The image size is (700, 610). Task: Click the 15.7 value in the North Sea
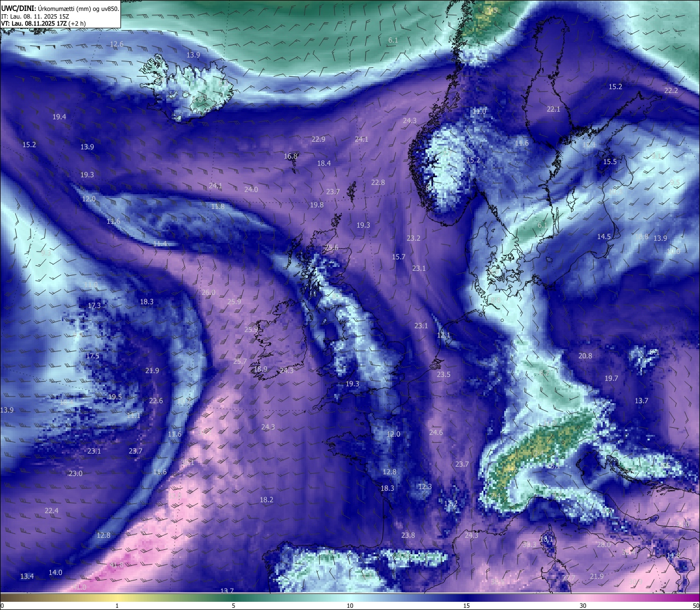click(x=399, y=257)
